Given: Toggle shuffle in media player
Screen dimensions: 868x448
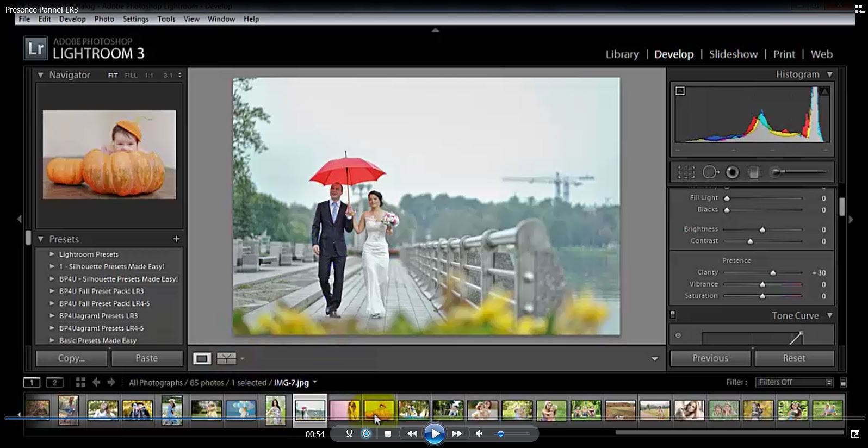Looking at the screenshot, I should coord(349,433).
